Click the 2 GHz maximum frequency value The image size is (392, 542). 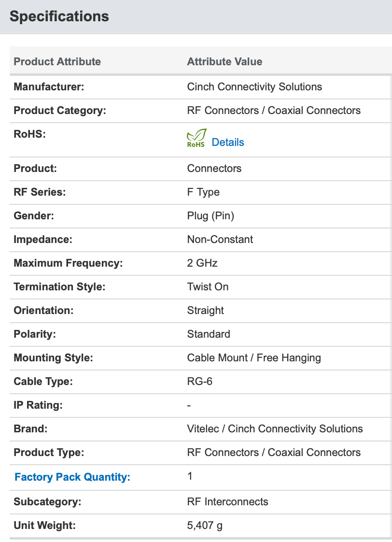click(x=202, y=263)
